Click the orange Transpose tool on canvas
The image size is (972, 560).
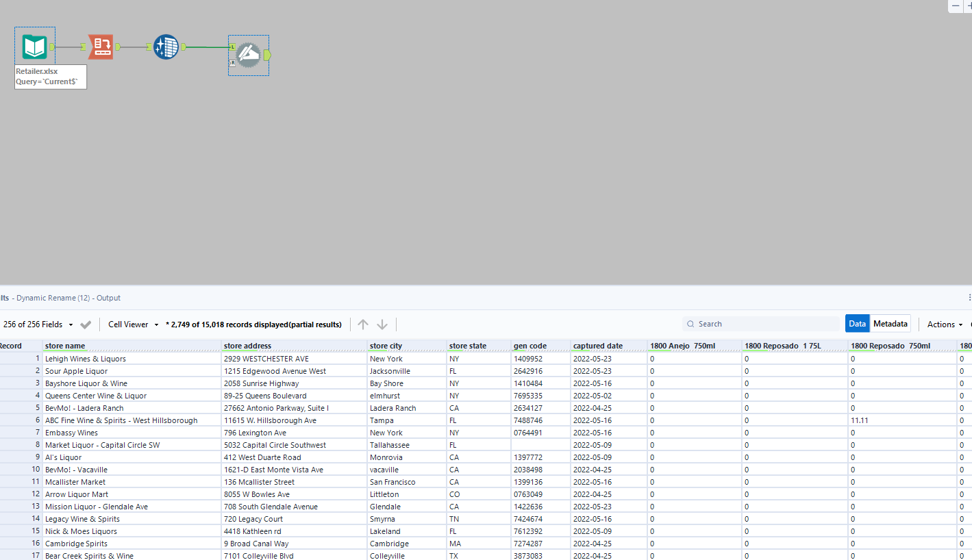click(101, 47)
